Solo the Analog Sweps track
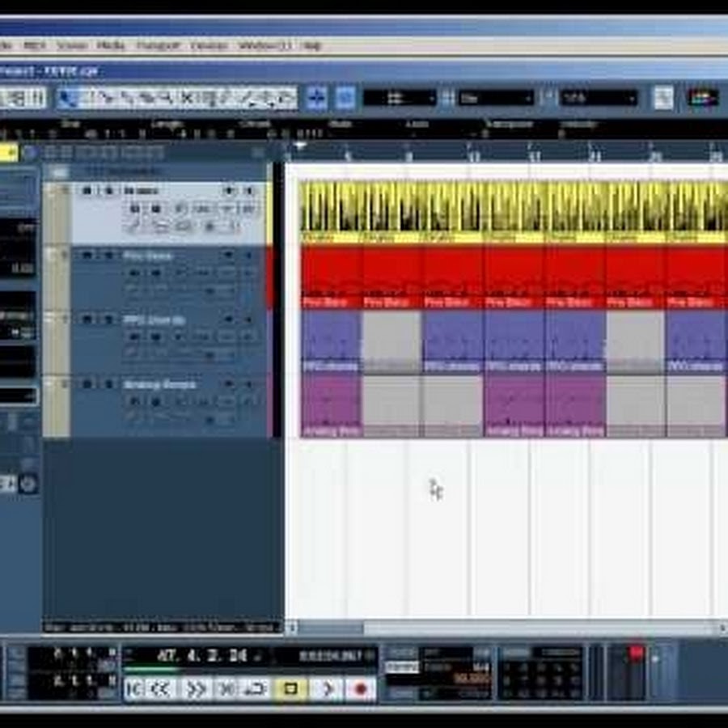 [106, 384]
